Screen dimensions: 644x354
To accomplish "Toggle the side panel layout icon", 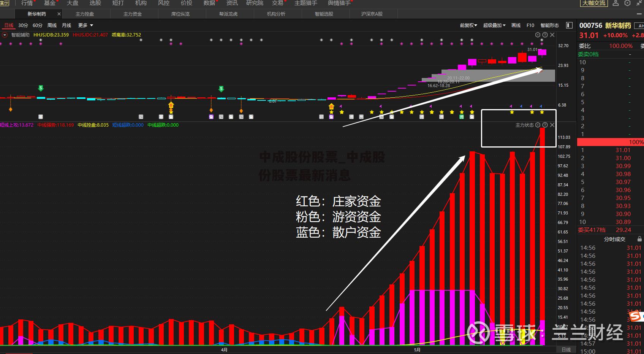I will pos(569,25).
